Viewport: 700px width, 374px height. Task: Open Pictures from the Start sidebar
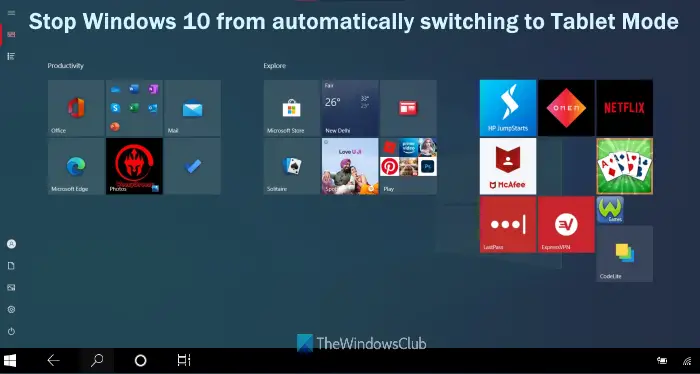point(11,287)
